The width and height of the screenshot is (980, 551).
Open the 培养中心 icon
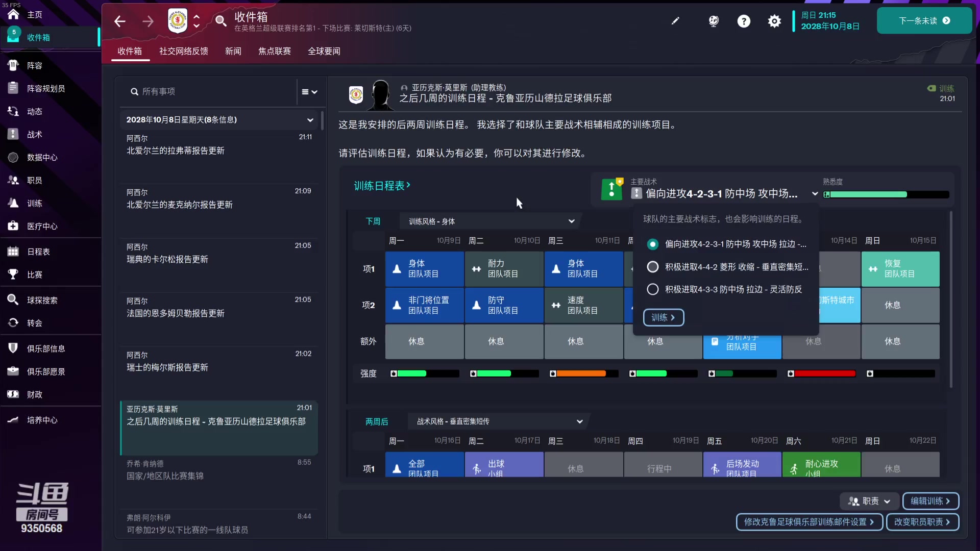tap(13, 420)
